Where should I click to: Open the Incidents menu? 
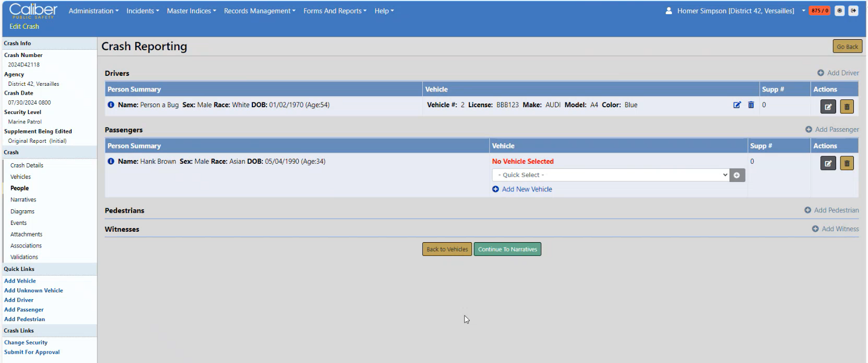(x=143, y=11)
